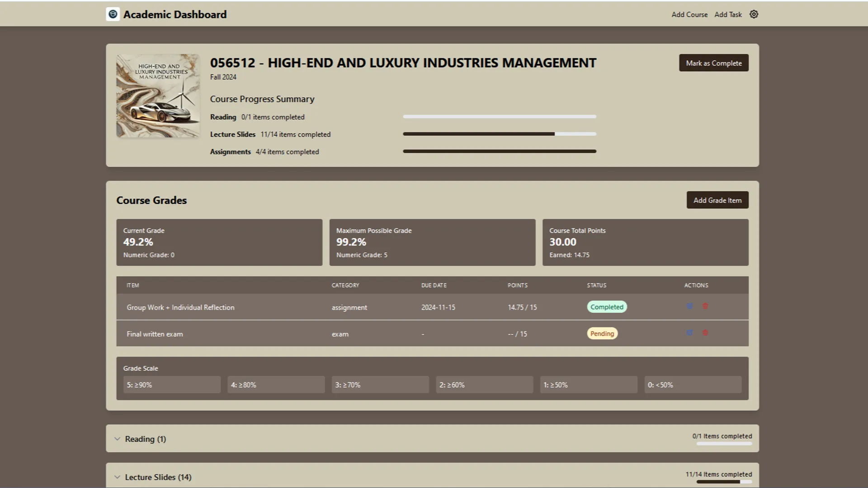Click the Assignments completion progress bar
868x488 pixels.
500,151
